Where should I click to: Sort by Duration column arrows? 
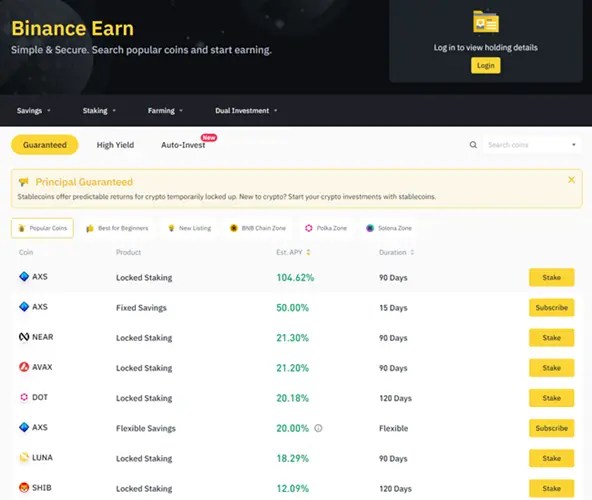point(412,252)
